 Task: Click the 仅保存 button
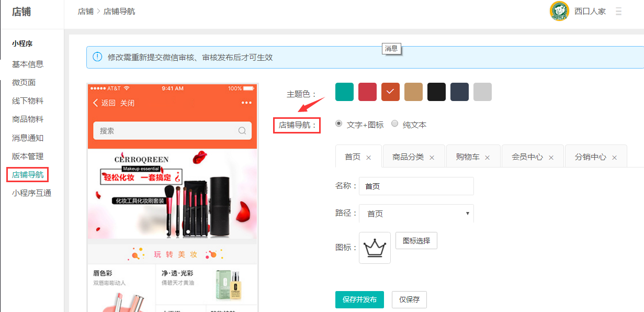[409, 299]
